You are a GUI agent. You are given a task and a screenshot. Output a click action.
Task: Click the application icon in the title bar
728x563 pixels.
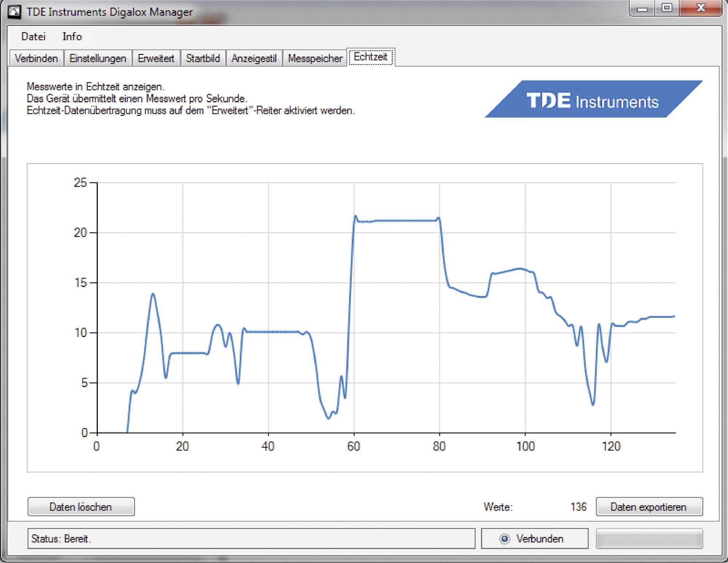point(15,11)
